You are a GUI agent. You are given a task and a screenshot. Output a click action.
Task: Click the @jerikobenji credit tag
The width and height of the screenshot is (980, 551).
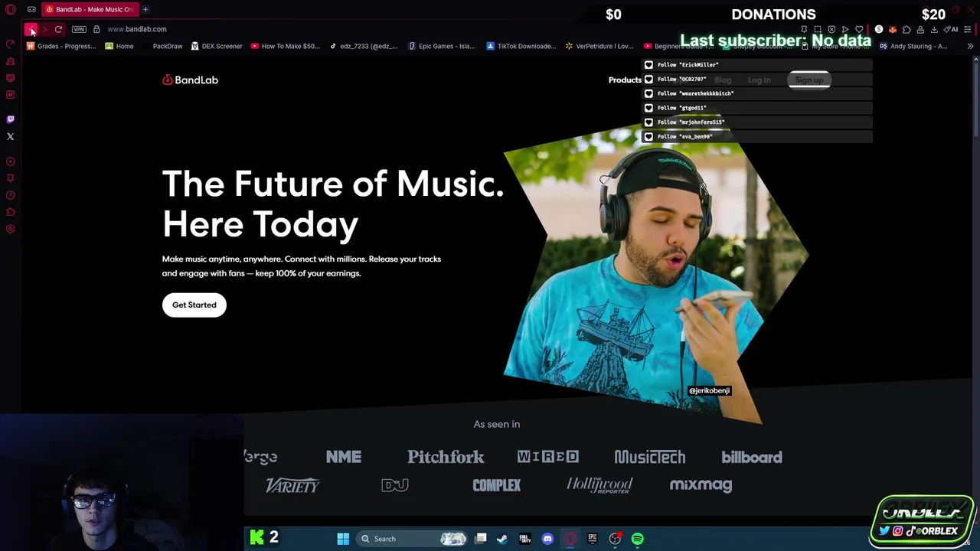point(709,390)
